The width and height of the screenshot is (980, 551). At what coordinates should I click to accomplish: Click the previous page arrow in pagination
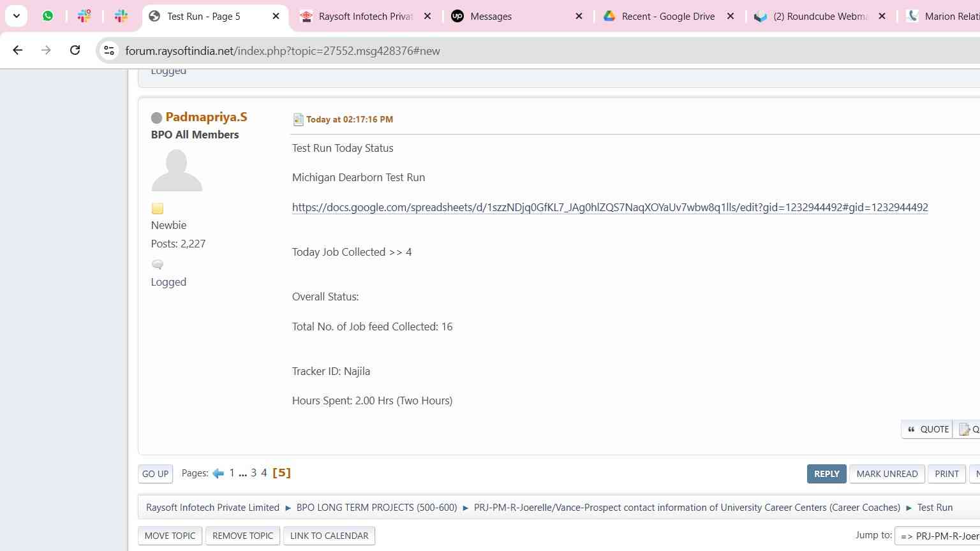218,473
